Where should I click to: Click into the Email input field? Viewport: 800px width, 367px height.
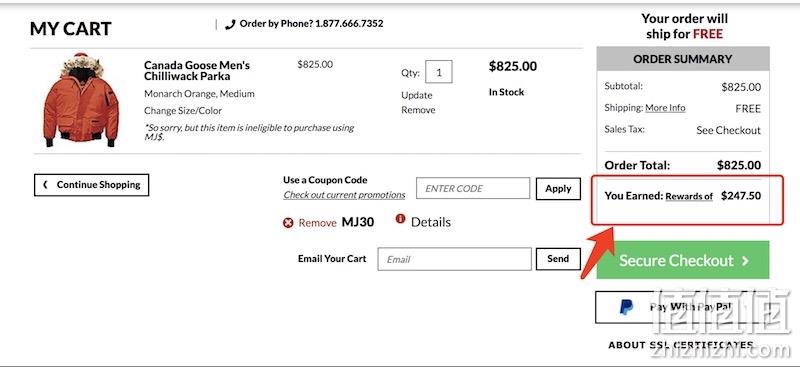pos(455,259)
